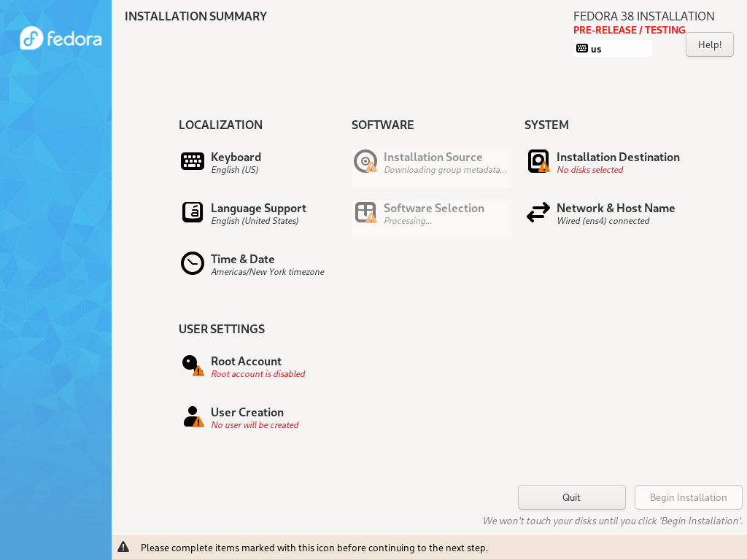Click 'We won't touch your disks' note

click(613, 521)
